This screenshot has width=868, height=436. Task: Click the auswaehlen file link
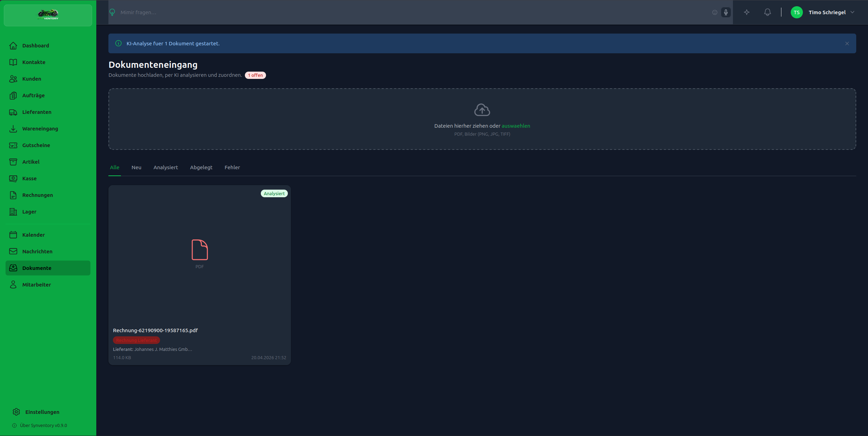[x=516, y=126]
